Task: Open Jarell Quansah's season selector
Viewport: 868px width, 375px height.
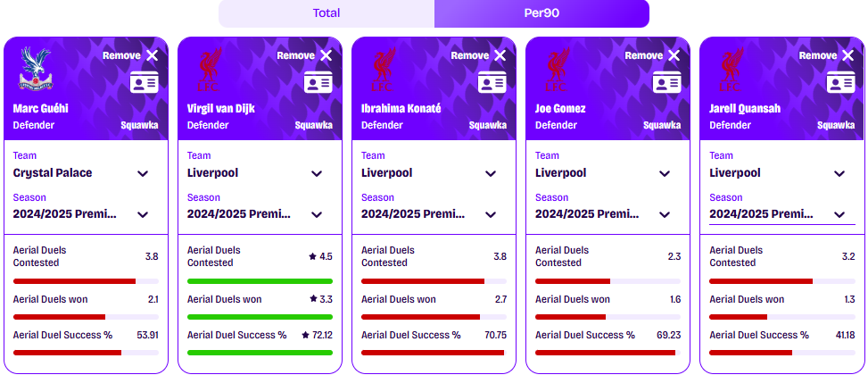Action: tap(782, 214)
